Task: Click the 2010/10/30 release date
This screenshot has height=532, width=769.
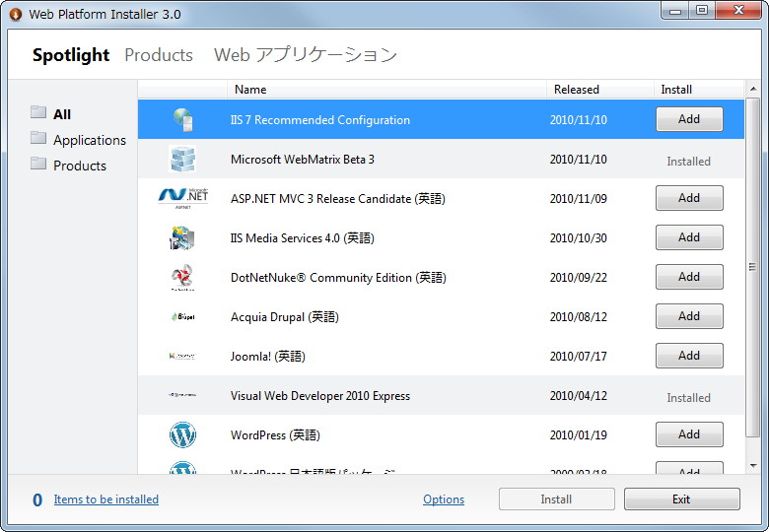Action: click(578, 238)
